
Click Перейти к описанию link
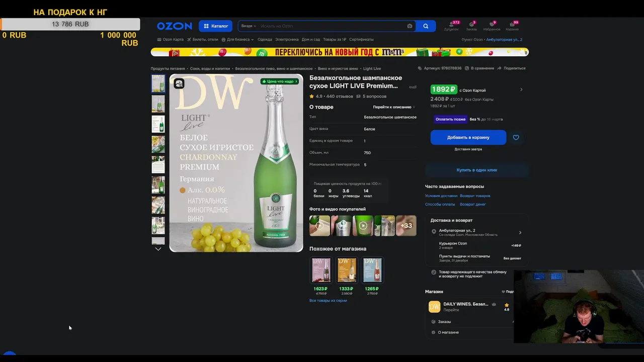pos(394,107)
